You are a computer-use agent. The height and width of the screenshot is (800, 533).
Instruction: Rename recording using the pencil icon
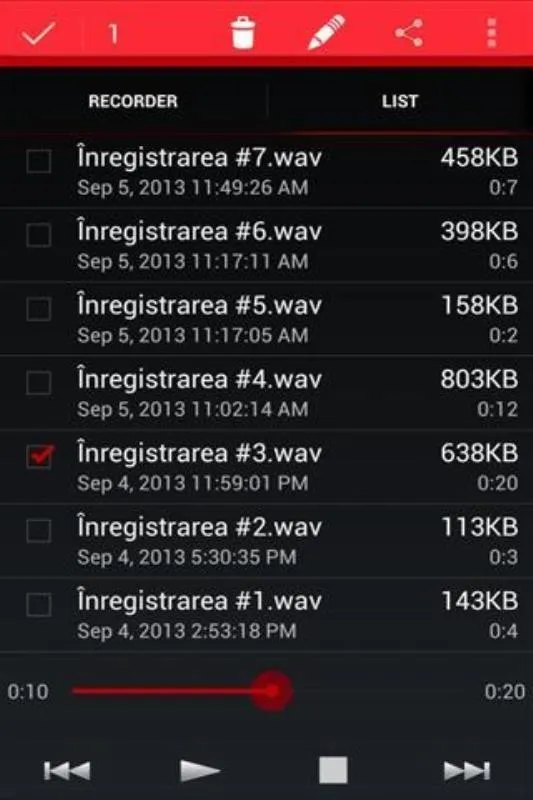[326, 33]
